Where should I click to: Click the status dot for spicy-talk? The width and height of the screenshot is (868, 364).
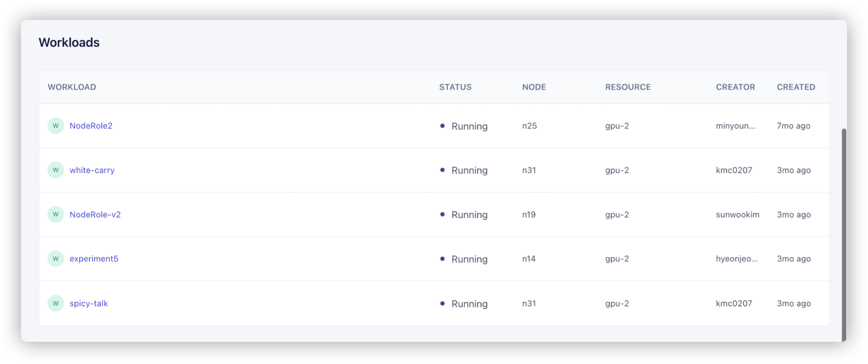(442, 303)
